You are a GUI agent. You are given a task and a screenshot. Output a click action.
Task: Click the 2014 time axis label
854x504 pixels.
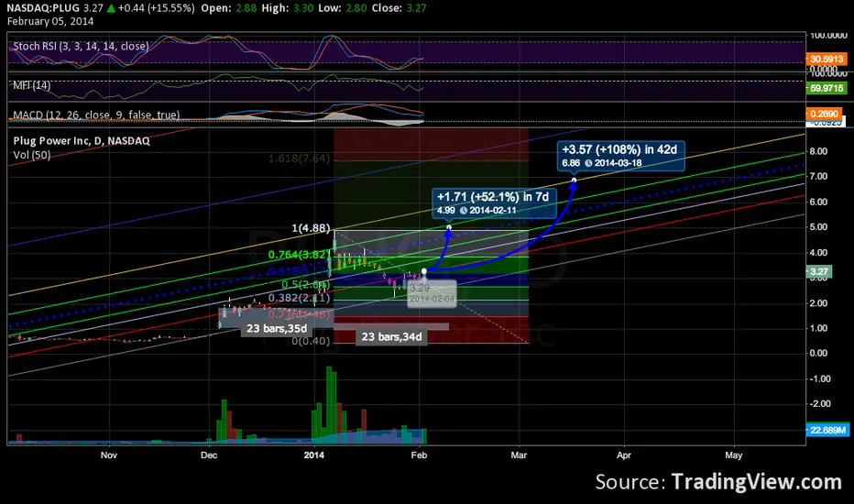click(314, 455)
